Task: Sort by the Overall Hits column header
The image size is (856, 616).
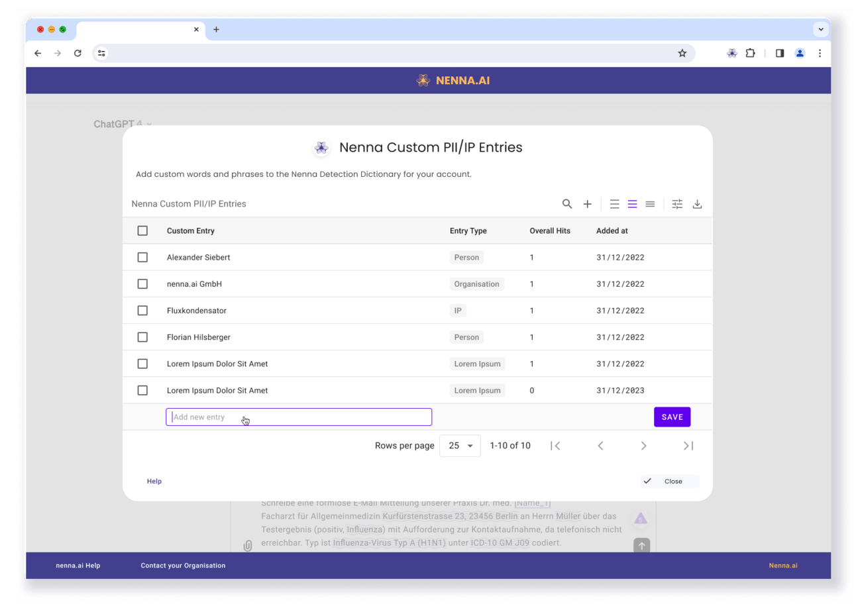Action: (550, 231)
